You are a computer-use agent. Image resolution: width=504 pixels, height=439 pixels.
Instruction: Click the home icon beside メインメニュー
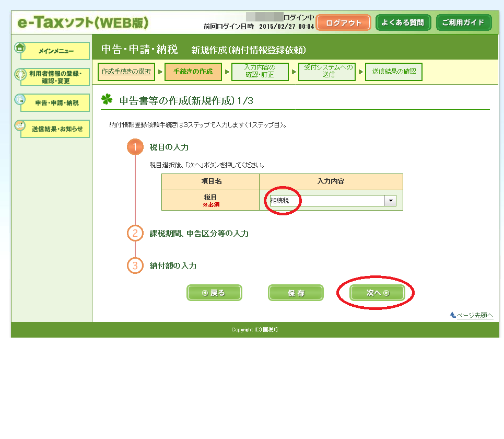point(20,48)
